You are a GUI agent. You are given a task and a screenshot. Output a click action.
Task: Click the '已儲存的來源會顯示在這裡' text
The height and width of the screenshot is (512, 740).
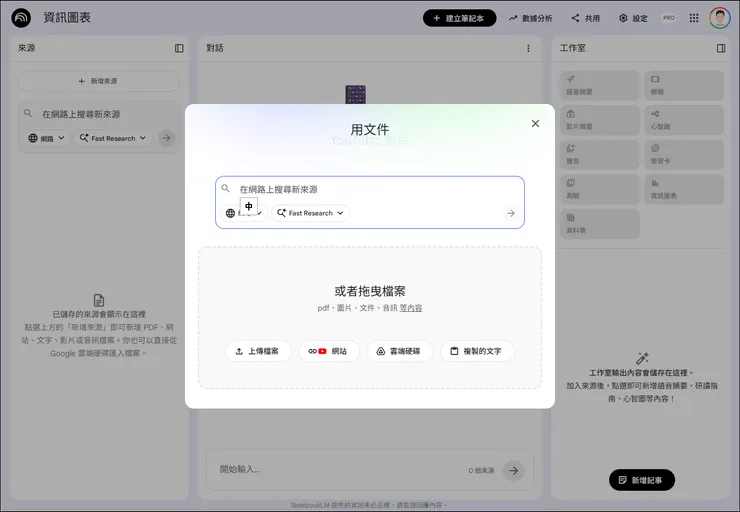99,314
